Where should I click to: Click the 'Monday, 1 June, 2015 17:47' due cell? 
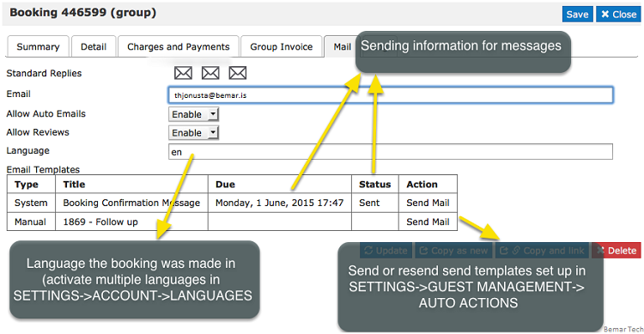coord(280,203)
